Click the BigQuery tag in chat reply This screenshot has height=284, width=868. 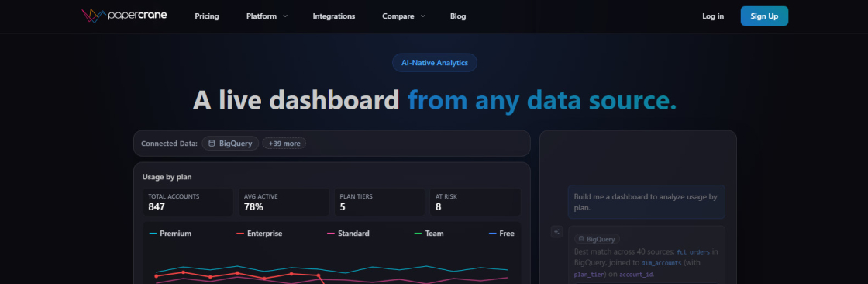tap(597, 239)
